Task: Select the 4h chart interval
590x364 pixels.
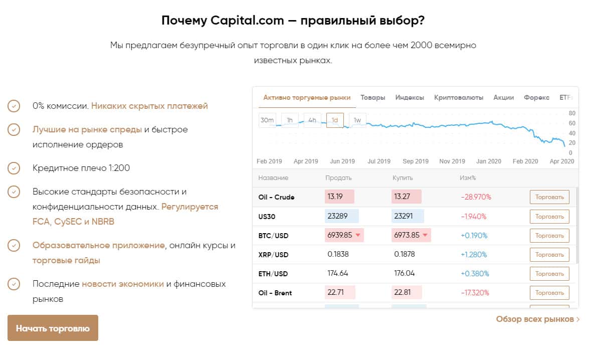Action: 312,120
